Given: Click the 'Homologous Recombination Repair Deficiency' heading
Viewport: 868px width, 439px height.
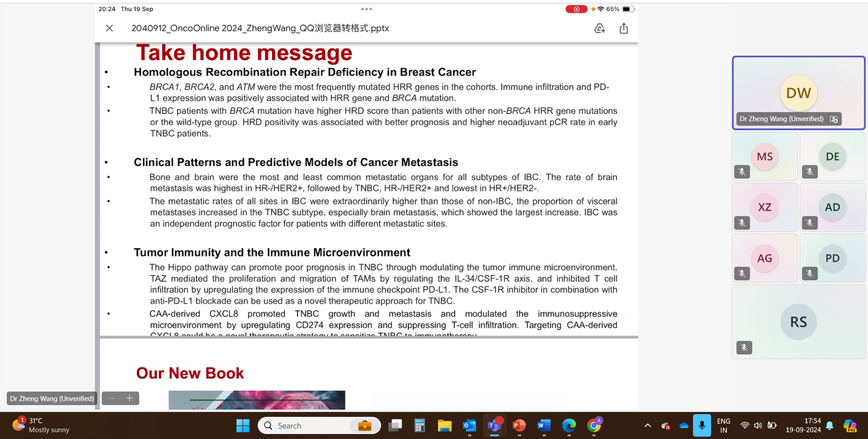Looking at the screenshot, I should click(305, 72).
